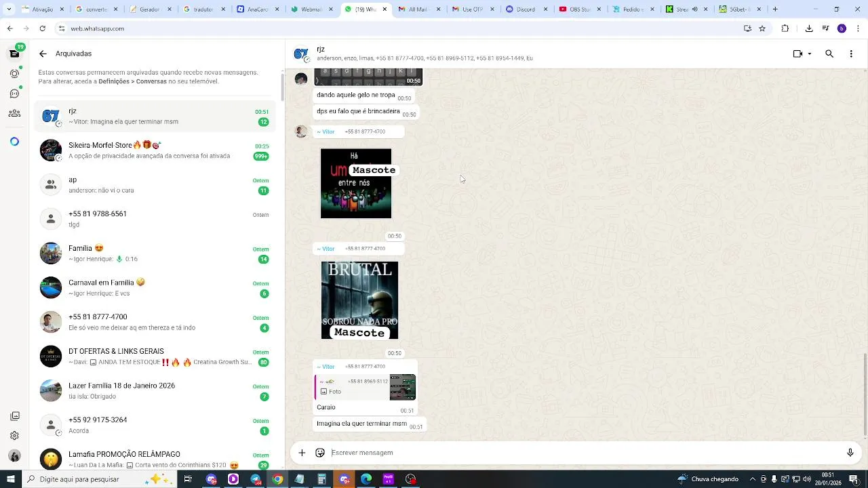The height and width of the screenshot is (488, 868).
Task: Open the Sikeira Morfel Store conversation
Action: [156, 150]
